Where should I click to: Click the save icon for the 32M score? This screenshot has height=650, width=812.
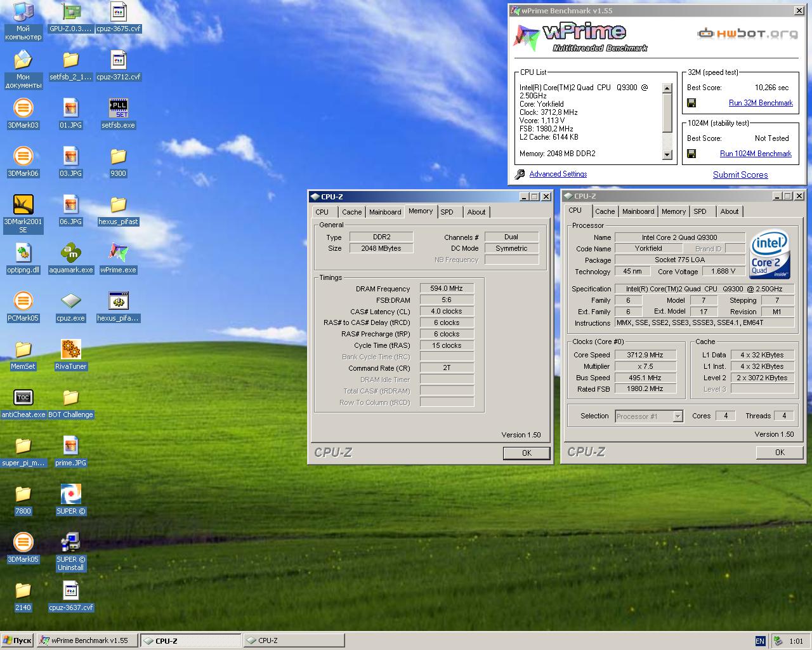pyautogui.click(x=691, y=103)
